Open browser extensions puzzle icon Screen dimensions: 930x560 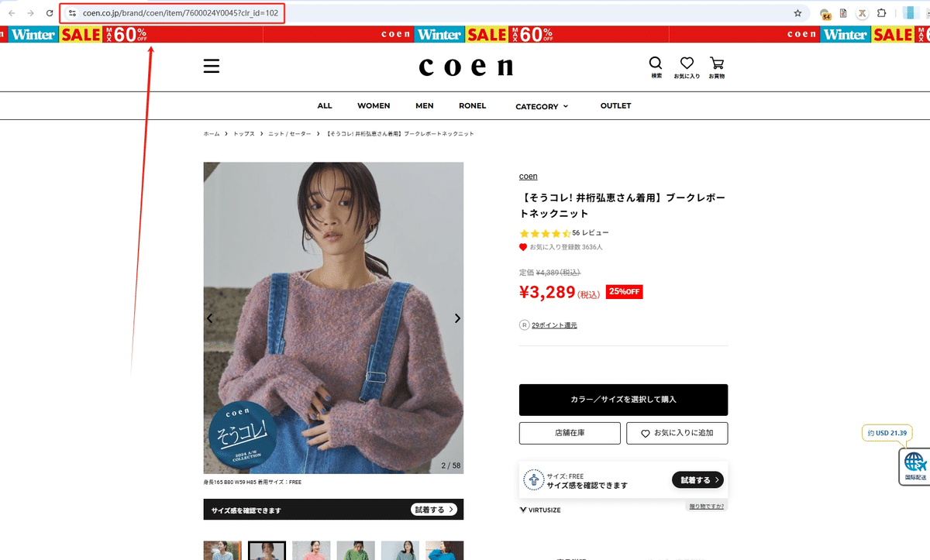click(881, 13)
